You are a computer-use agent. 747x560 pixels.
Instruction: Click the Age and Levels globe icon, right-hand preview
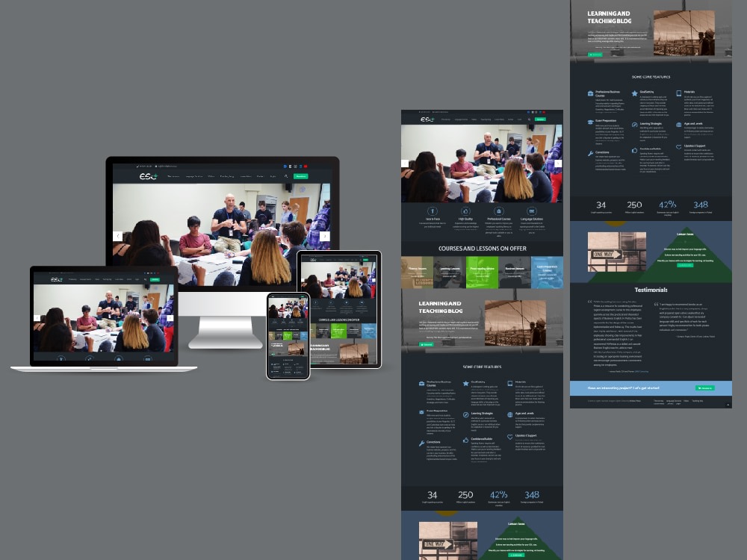coord(679,125)
